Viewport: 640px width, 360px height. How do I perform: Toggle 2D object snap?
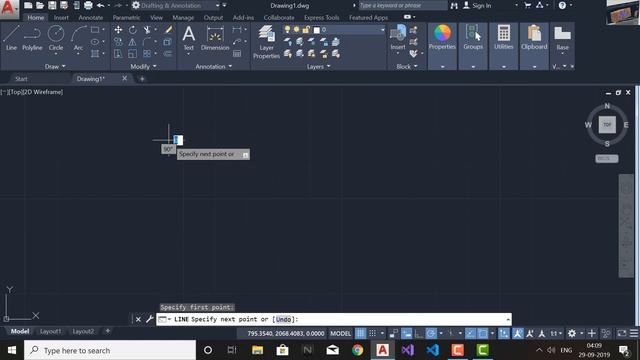coord(483,333)
